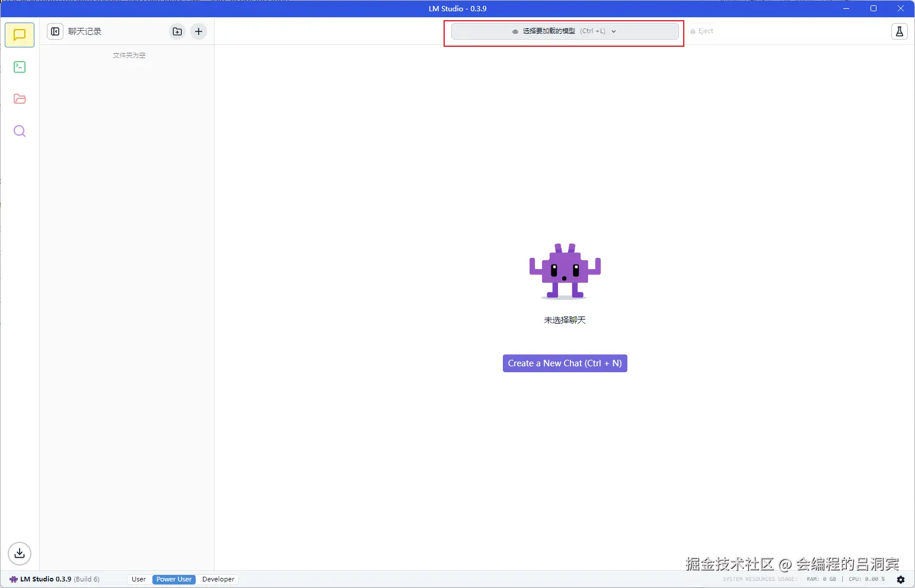Click the CPU usage in the status bar
The height and width of the screenshot is (588, 915).
(x=866, y=579)
